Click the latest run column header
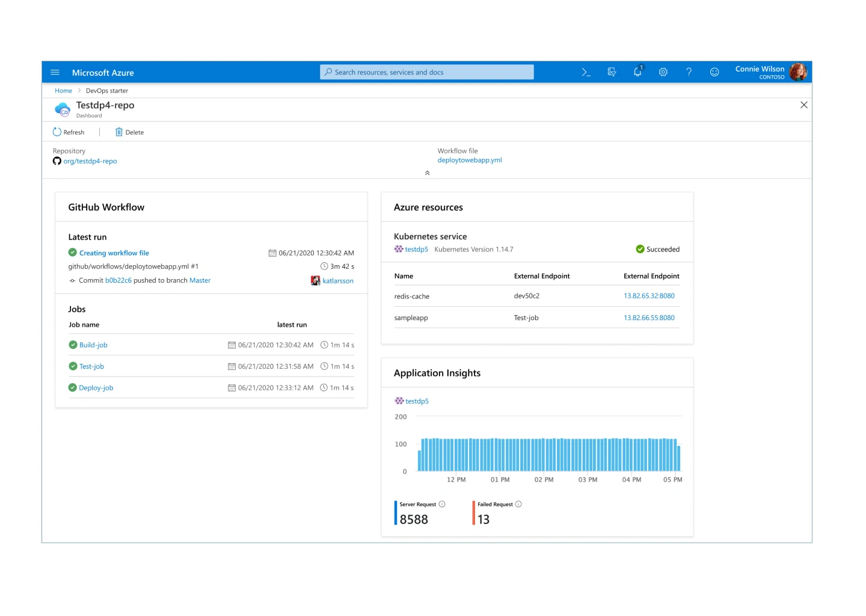The height and width of the screenshot is (616, 866). (292, 325)
